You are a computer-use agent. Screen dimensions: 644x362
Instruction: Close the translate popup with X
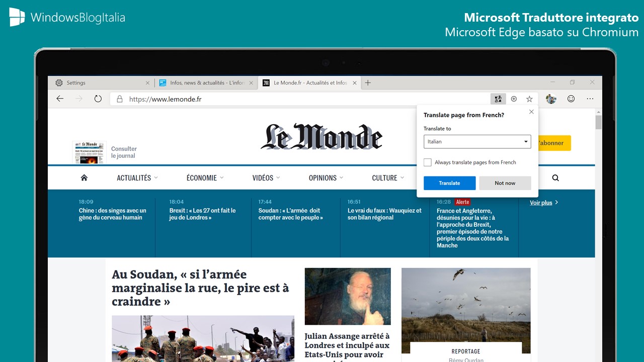(x=531, y=112)
